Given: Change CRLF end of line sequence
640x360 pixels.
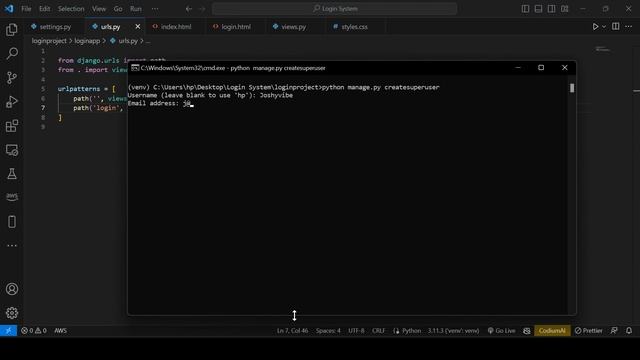Looking at the screenshot, I should (x=378, y=331).
